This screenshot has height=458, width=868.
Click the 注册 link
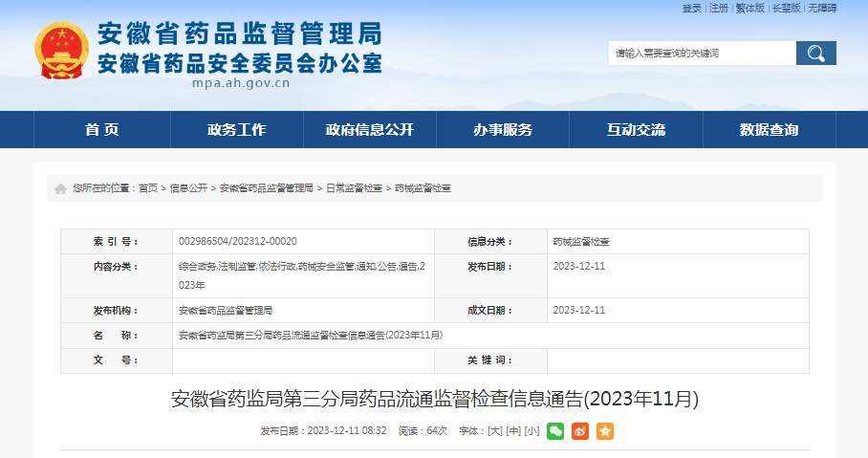pyautogui.click(x=719, y=9)
